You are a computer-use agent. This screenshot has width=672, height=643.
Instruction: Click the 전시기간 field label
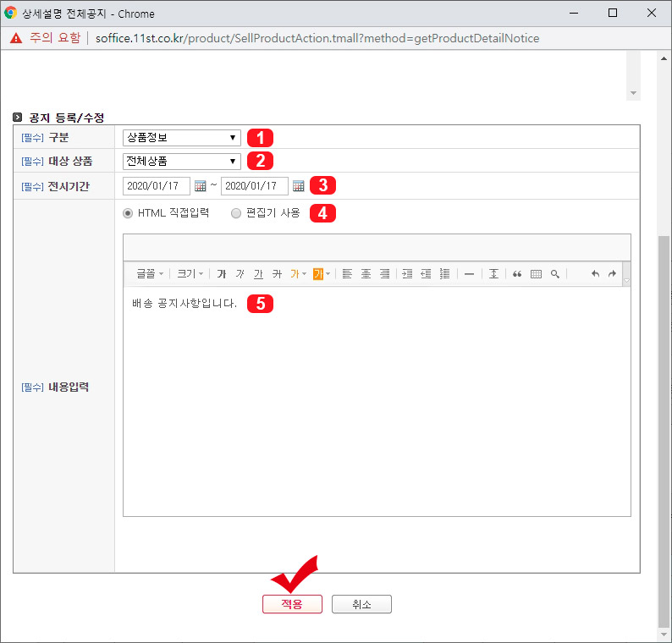tap(69, 186)
